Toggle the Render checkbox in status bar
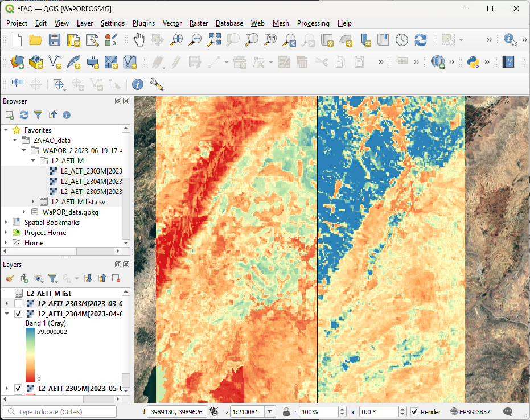This screenshot has width=530, height=420. (x=414, y=412)
